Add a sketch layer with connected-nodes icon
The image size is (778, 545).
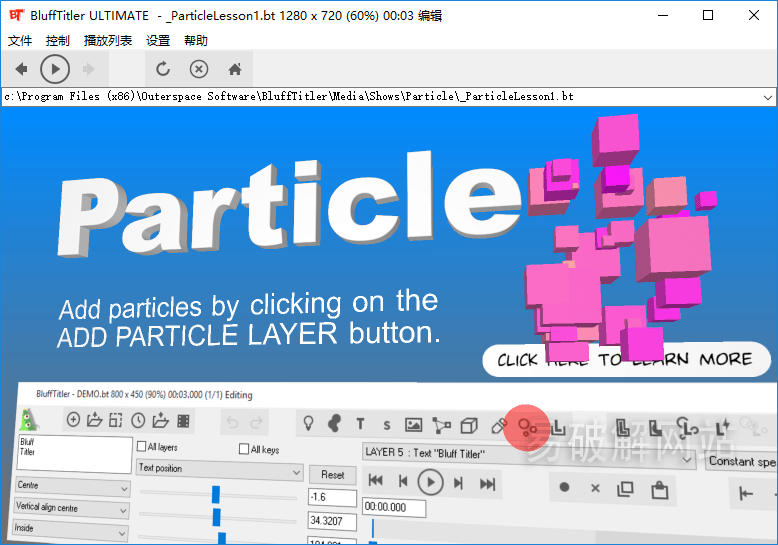(441, 425)
